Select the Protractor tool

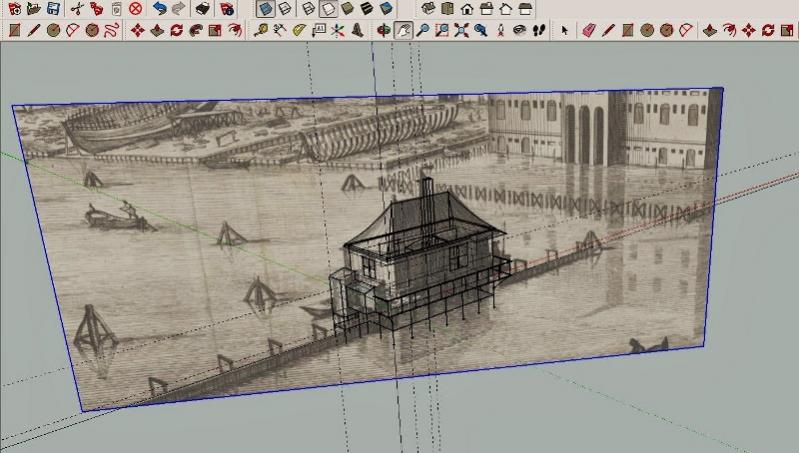(299, 30)
